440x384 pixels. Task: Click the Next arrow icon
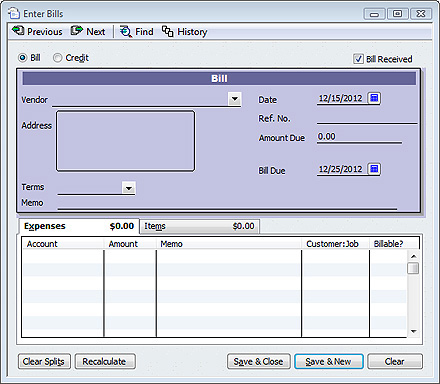[76, 31]
